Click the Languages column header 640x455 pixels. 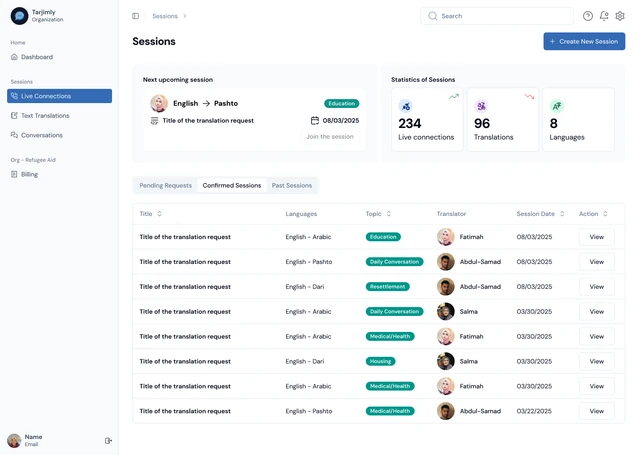301,214
